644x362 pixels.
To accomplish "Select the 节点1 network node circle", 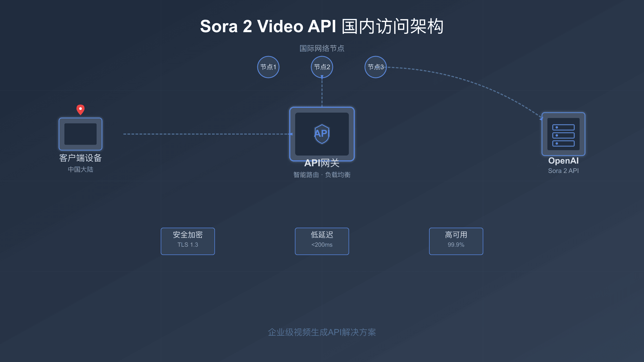I will coord(268,67).
